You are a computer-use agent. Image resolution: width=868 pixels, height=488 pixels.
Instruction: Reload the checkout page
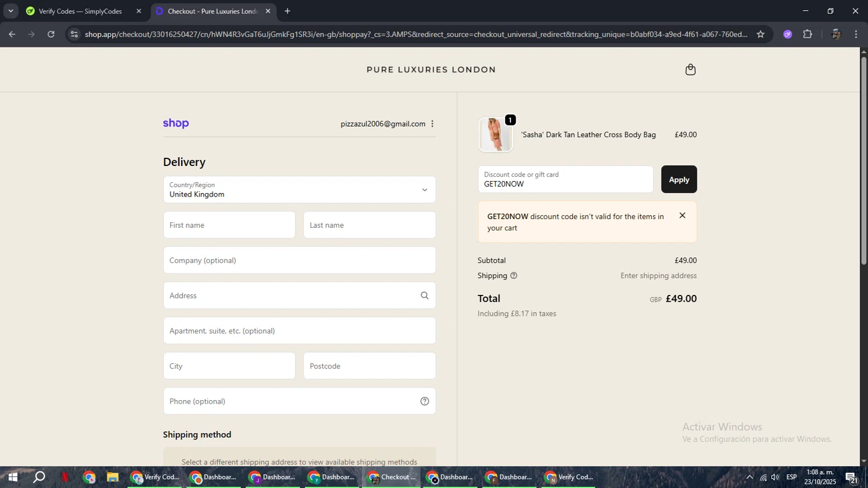pos(51,34)
